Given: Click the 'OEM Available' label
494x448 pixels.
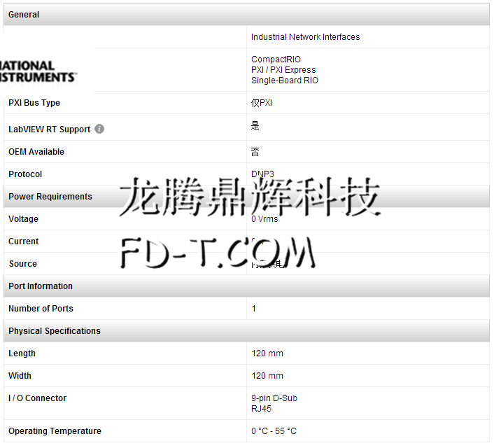Looking at the screenshot, I should coord(36,152).
